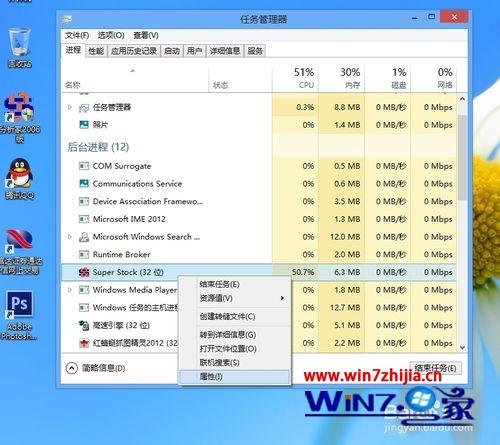Click the Super Stock 50.7% CPU value

coord(303,272)
